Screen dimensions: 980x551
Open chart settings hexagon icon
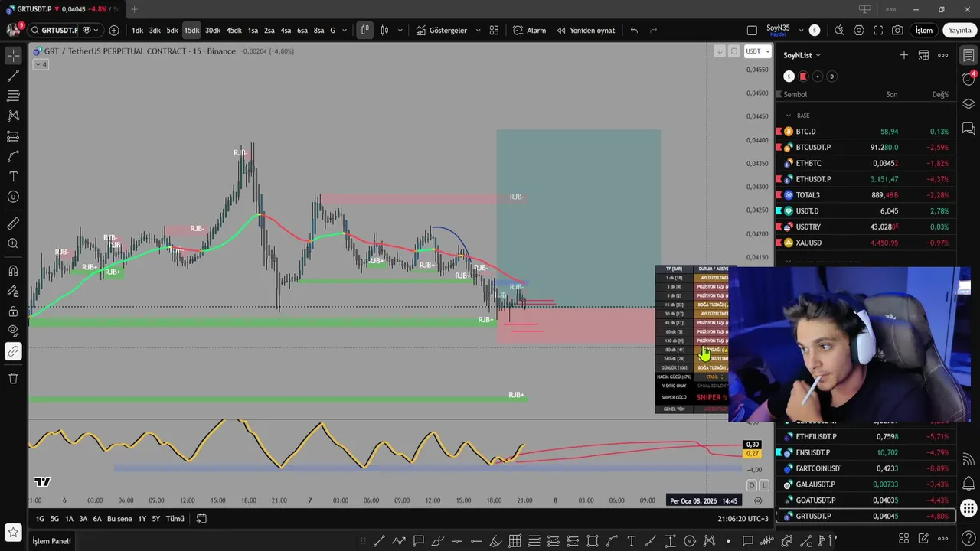pyautogui.click(x=859, y=31)
